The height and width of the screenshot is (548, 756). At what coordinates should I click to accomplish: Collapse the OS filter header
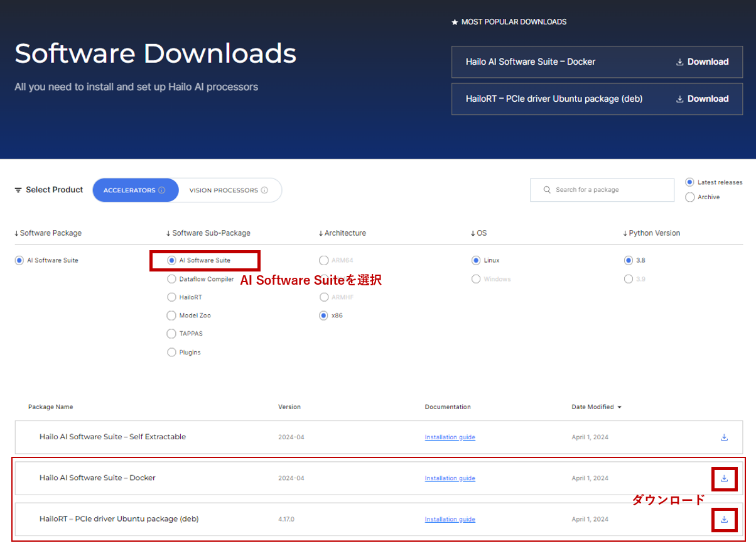click(478, 233)
